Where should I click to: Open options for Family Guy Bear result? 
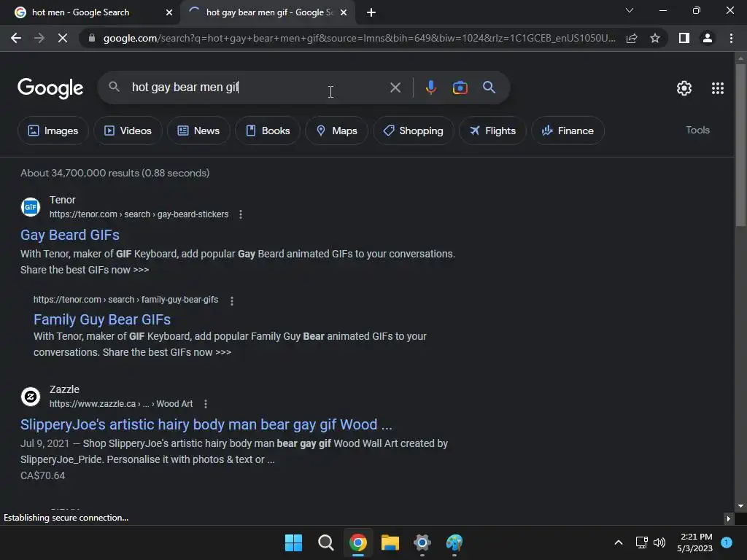[231, 300]
